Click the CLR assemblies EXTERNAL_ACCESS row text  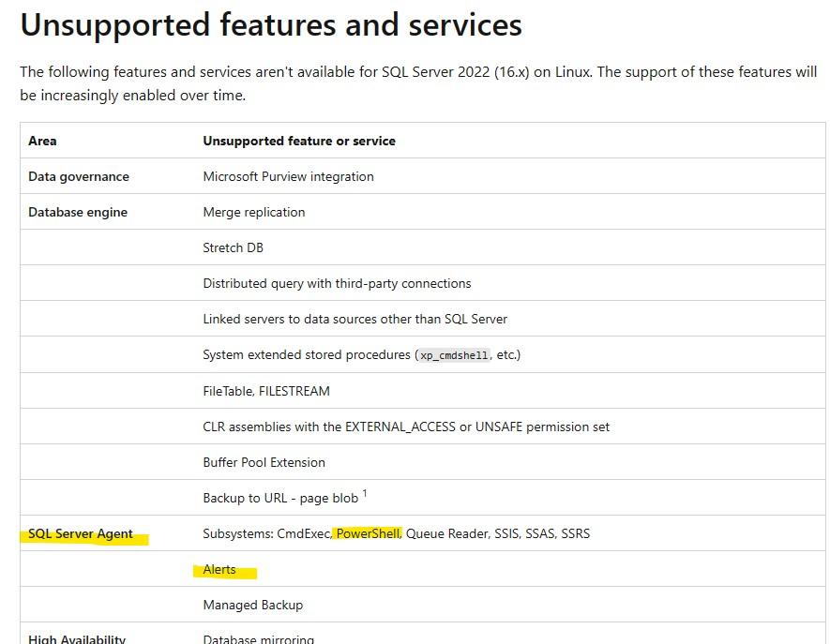(406, 427)
